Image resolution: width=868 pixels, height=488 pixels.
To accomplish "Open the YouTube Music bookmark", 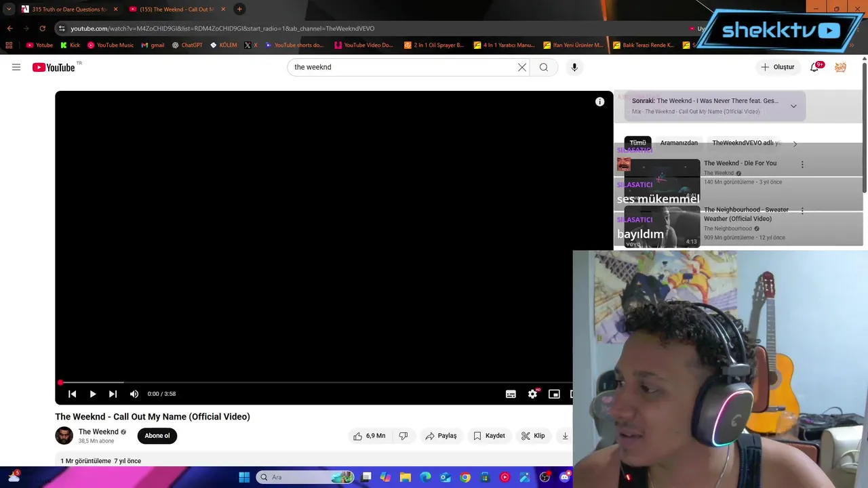I will [111, 45].
